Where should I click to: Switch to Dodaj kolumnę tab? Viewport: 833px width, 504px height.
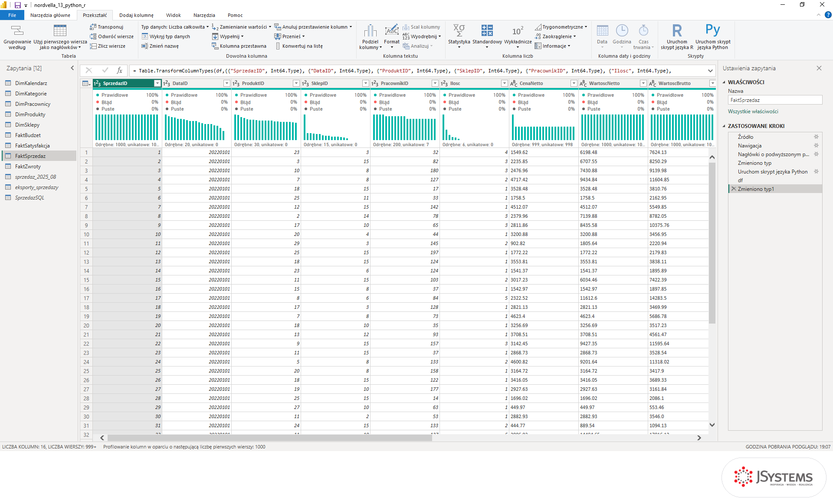click(x=136, y=15)
